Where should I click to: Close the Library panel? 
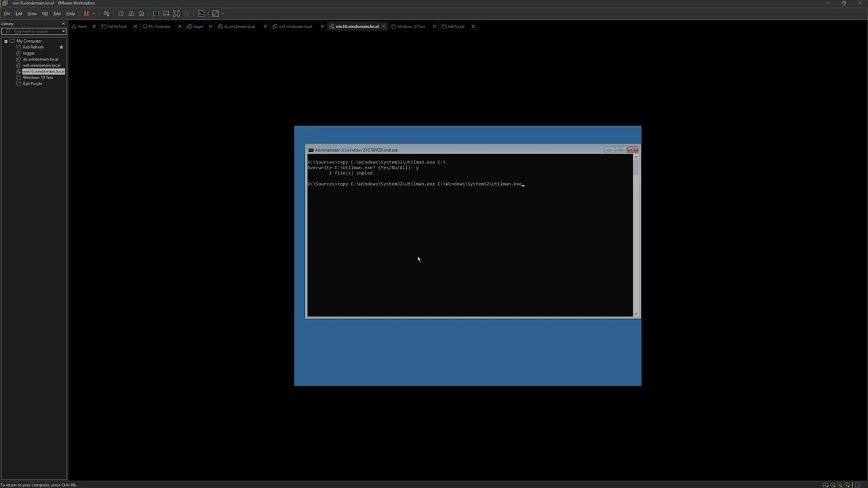click(64, 24)
